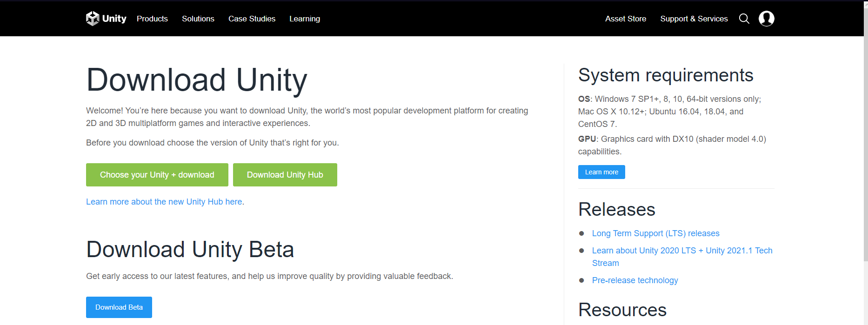Viewport: 868px width, 325px height.
Task: Open the Products menu
Action: (x=152, y=19)
